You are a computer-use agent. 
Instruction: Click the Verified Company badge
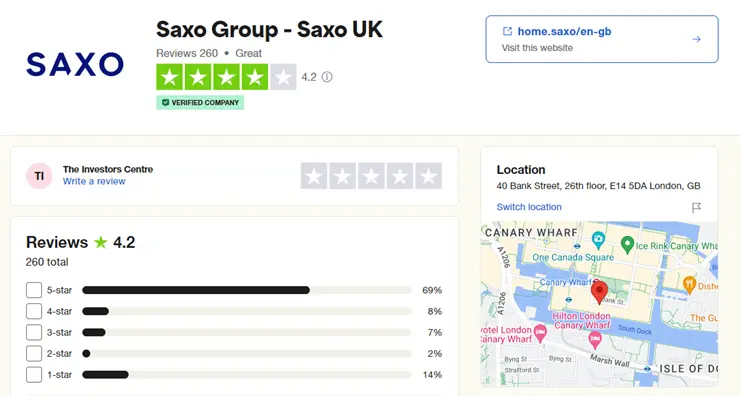click(200, 103)
